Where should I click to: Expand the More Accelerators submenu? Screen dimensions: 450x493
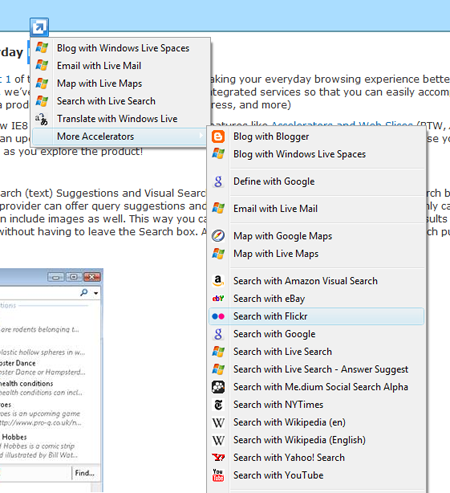point(119,136)
